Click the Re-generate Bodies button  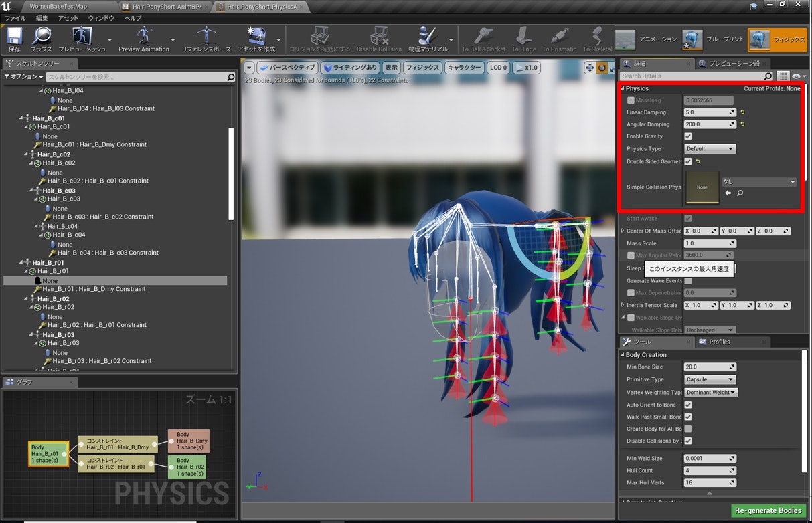tap(768, 510)
